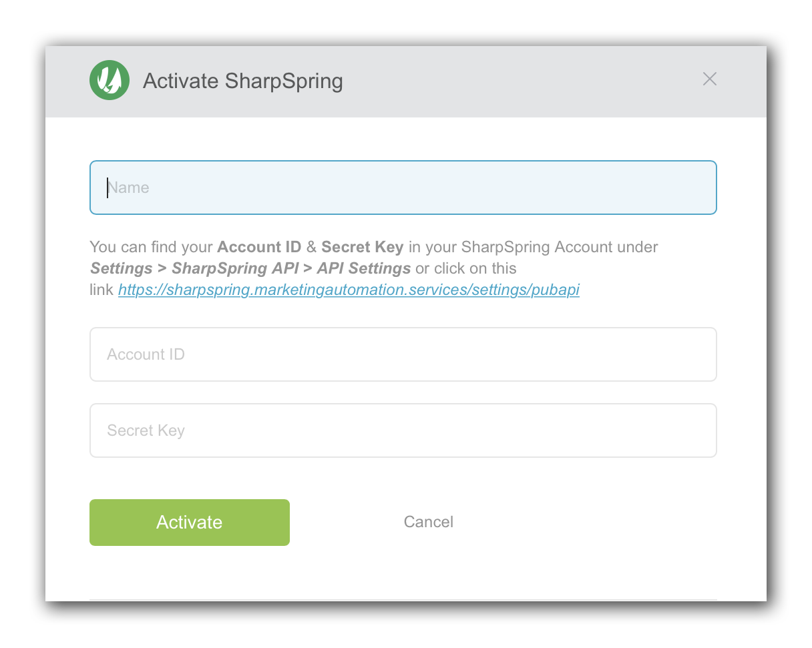Viewport: 812px width, 648px height.
Task: Open the sharpspring settings/pubapi hyperlink
Action: point(349,290)
